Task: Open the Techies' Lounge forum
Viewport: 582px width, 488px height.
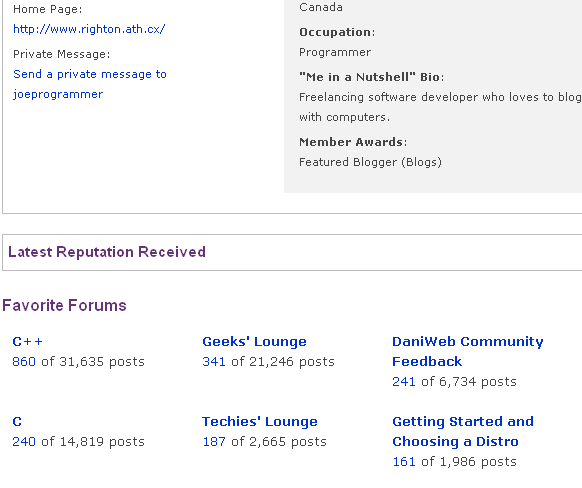Action: tap(260, 422)
